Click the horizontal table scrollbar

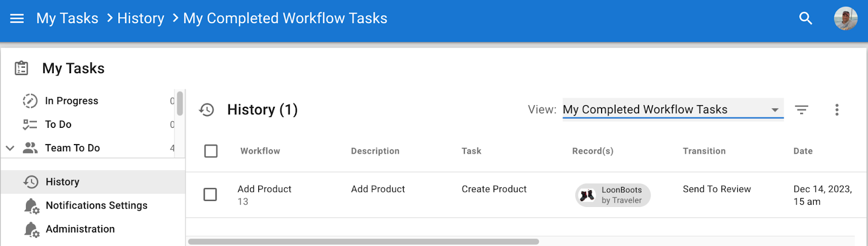(x=363, y=242)
